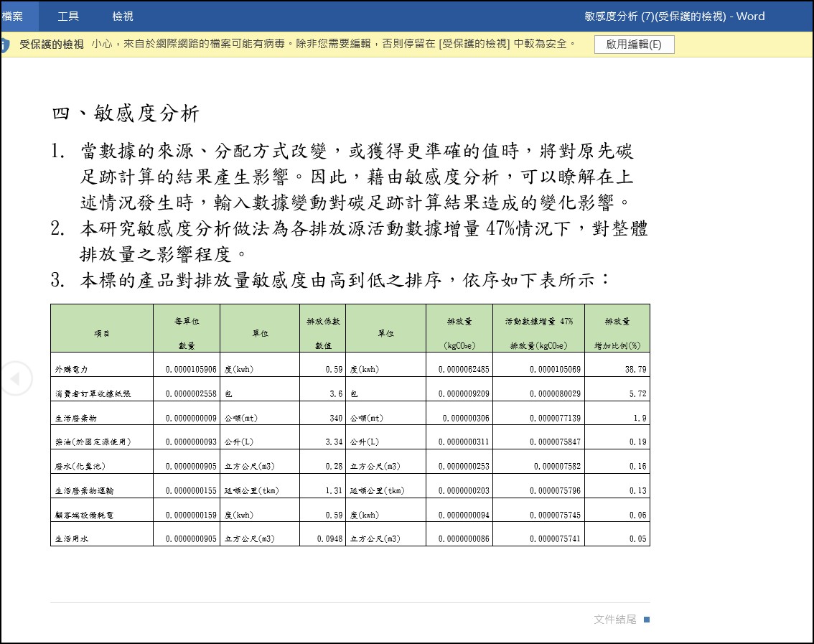The width and height of the screenshot is (814, 644).
Task: Click the document title in title bar
Action: (x=674, y=16)
